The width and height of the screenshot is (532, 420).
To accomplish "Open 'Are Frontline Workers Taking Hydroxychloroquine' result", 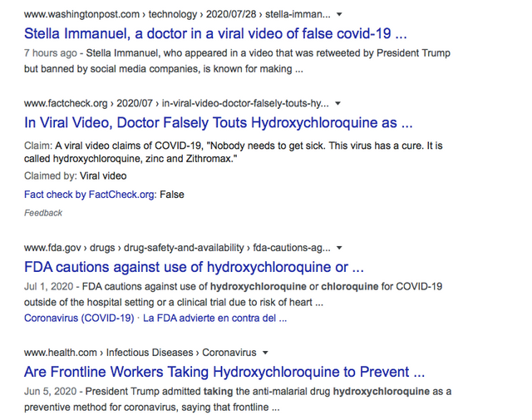I will (224, 372).
